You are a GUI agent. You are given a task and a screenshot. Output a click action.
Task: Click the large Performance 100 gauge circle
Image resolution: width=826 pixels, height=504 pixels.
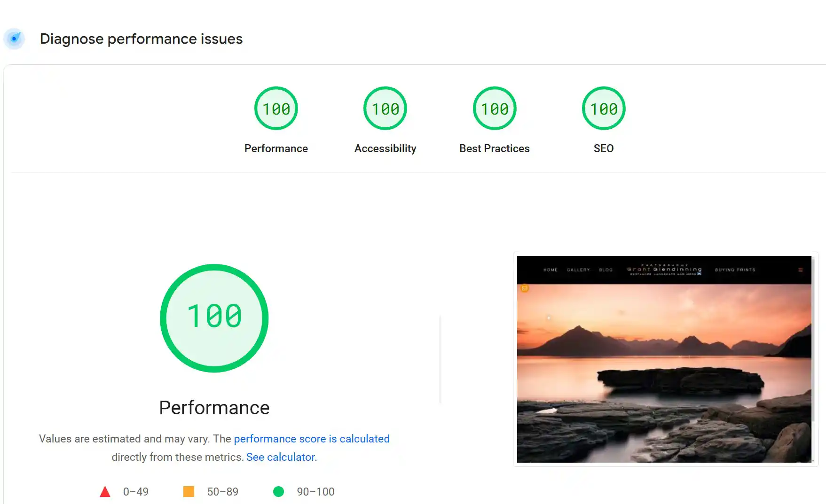tap(214, 318)
